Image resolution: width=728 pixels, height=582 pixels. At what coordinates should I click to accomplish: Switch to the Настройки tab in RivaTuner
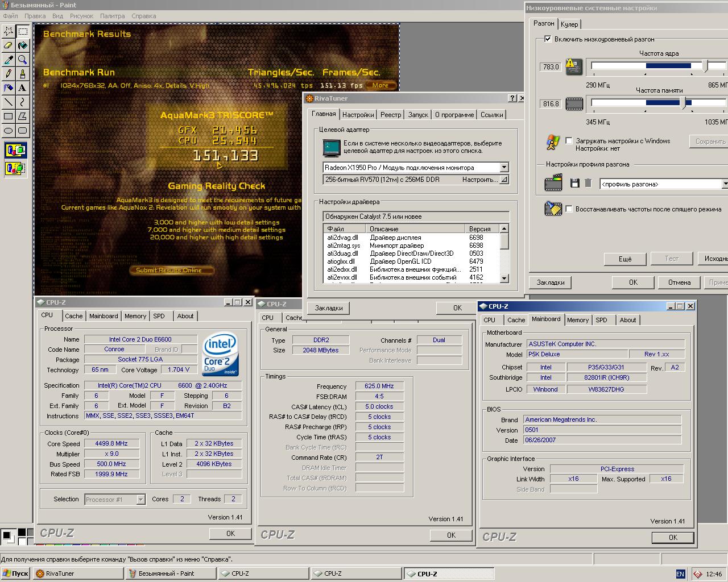tap(358, 115)
